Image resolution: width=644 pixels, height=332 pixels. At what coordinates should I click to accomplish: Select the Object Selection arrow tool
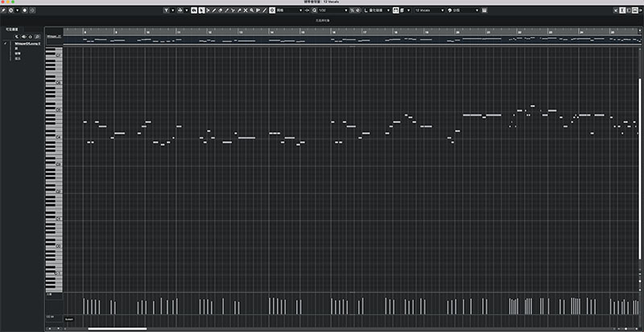pyautogui.click(x=201, y=10)
